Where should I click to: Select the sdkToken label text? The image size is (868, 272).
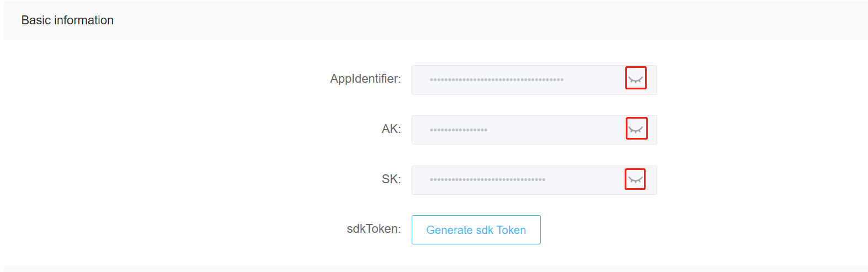click(374, 229)
